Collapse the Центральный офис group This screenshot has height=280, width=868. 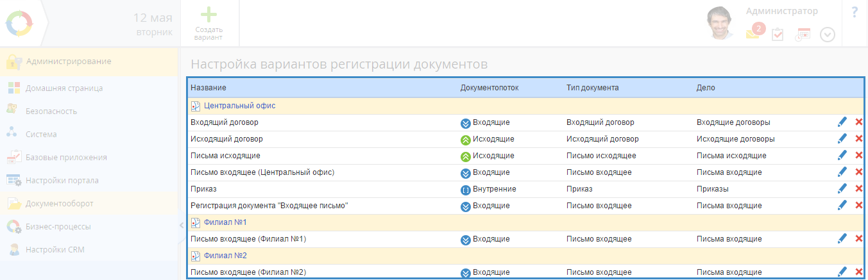pyautogui.click(x=196, y=106)
